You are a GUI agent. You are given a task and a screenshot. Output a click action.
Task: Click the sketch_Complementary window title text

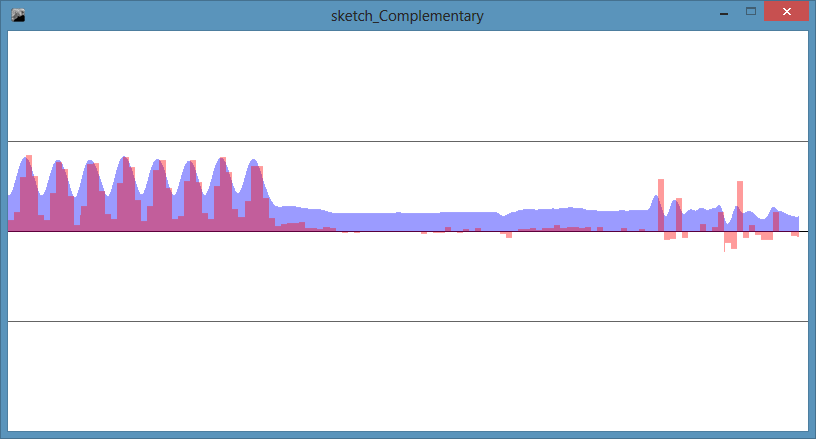407,16
